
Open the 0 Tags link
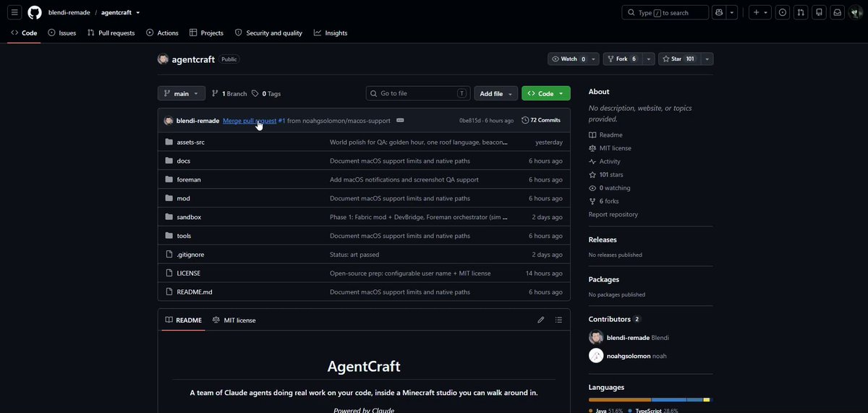266,93
